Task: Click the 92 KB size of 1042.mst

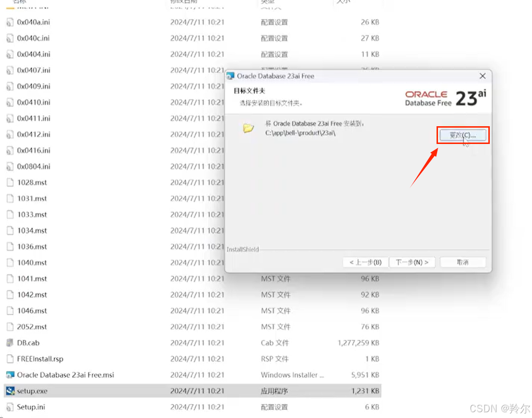Action: pyautogui.click(x=370, y=295)
